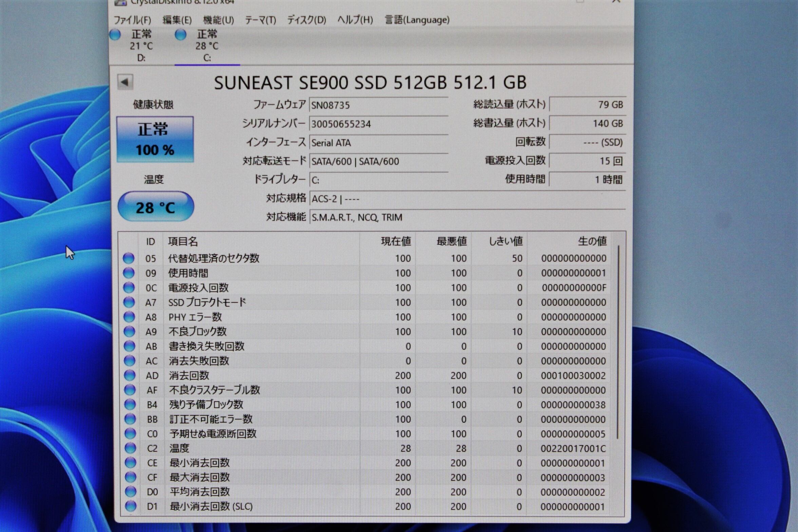Click the blue status orb for drive C:

click(x=180, y=35)
